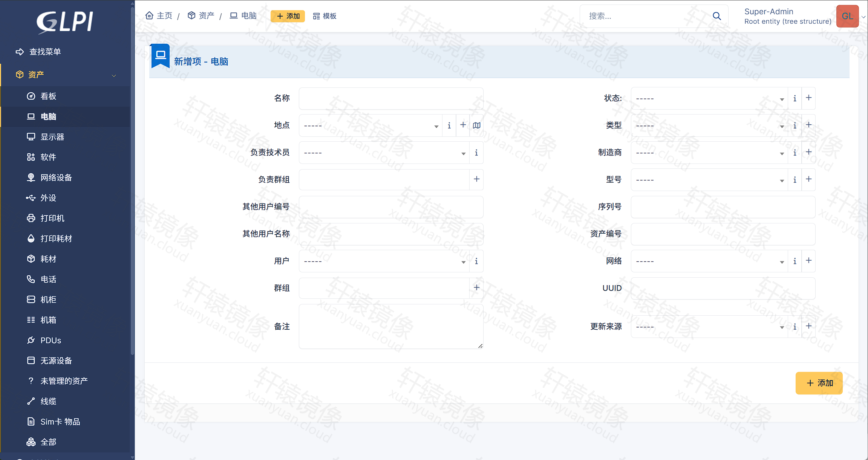This screenshot has height=460, width=868.
Task: Click plus icon in 群组 field
Action: (x=476, y=287)
